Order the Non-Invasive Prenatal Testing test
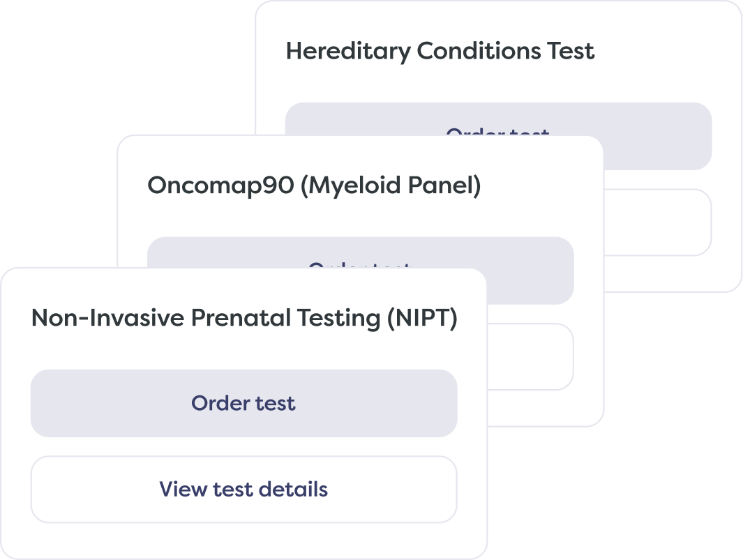The height and width of the screenshot is (560, 743). (x=243, y=403)
